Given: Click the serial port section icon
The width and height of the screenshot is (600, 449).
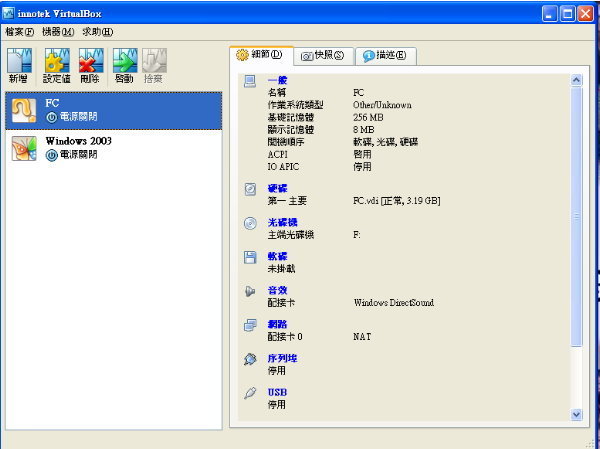Looking at the screenshot, I should [x=250, y=359].
